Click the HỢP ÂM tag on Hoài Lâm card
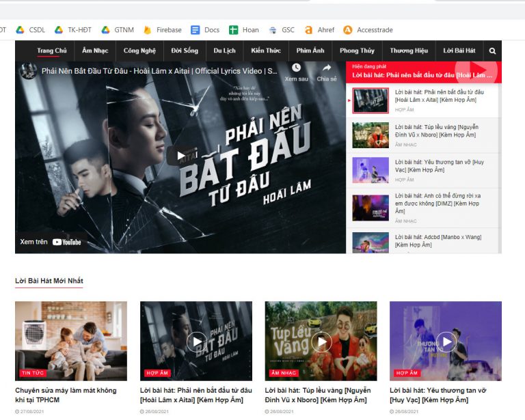525x420 pixels. click(157, 373)
